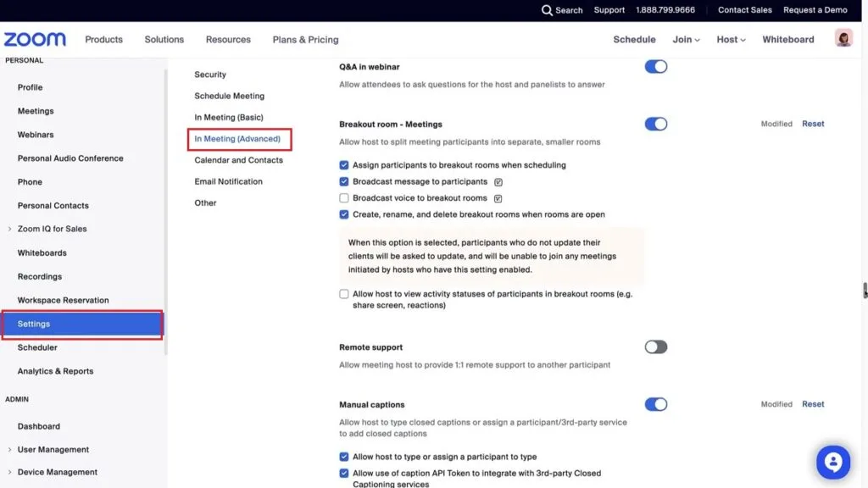Click info icon beside Broadcast voice to breakout rooms
This screenshot has width=868, height=488.
point(498,198)
